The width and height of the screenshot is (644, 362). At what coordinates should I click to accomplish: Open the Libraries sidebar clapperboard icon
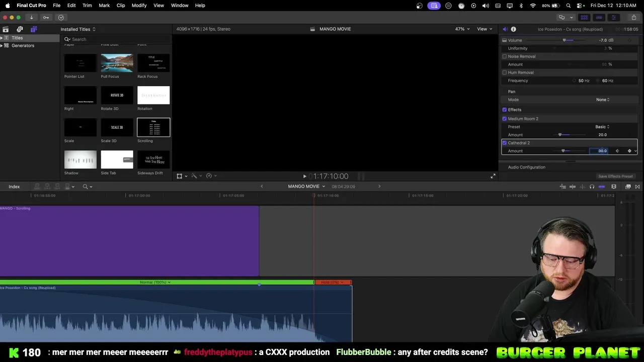pos(6,29)
